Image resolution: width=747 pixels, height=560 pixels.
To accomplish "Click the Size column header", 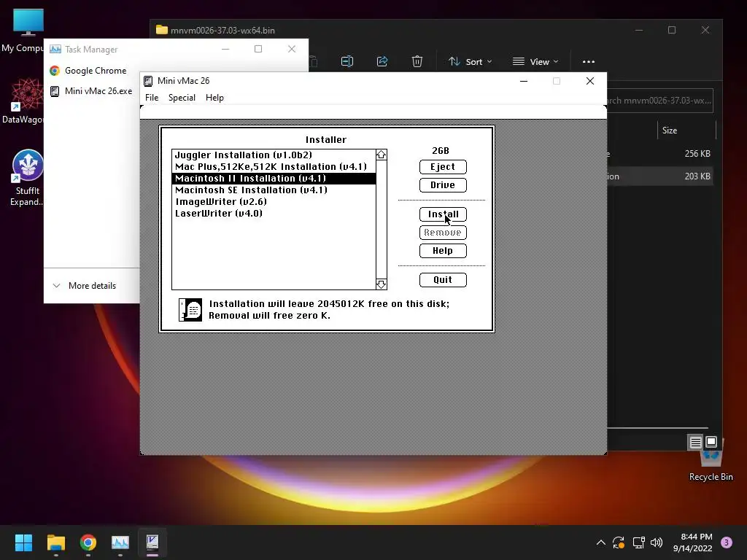I will (x=670, y=131).
